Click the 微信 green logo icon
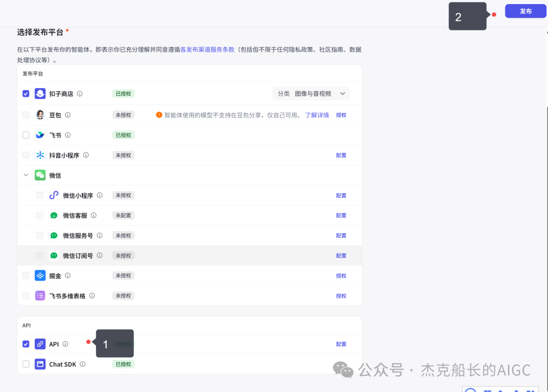 pyautogui.click(x=40, y=175)
